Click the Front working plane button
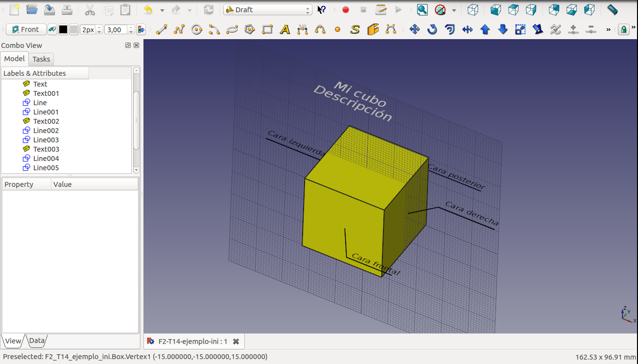 26,30
